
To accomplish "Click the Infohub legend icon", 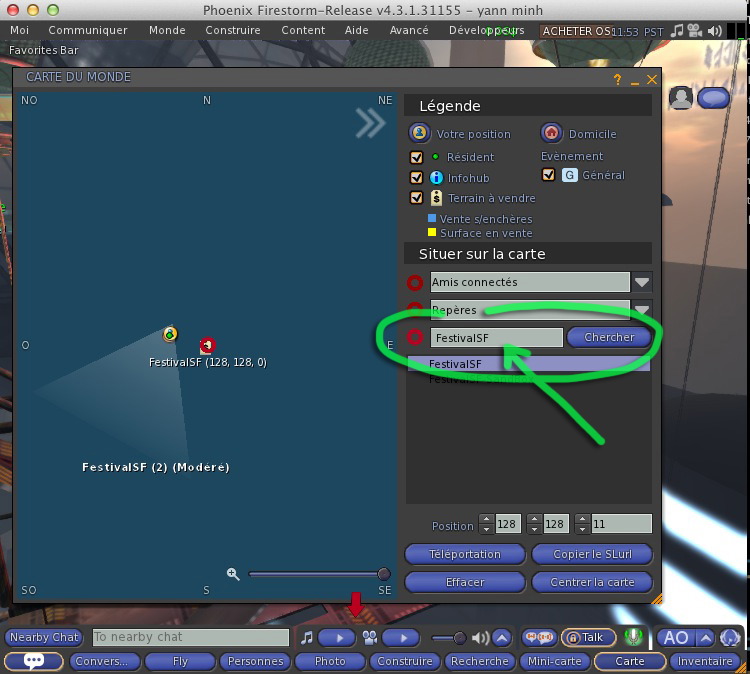I will (436, 177).
